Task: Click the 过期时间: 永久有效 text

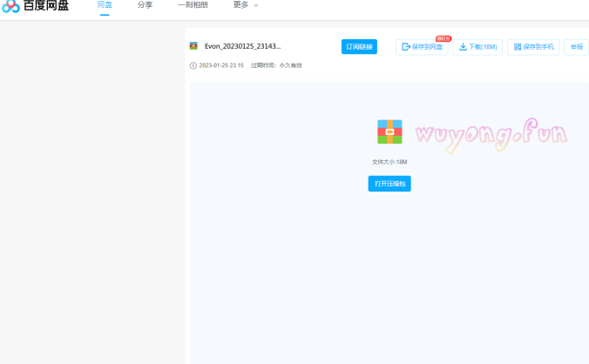Action: point(276,65)
